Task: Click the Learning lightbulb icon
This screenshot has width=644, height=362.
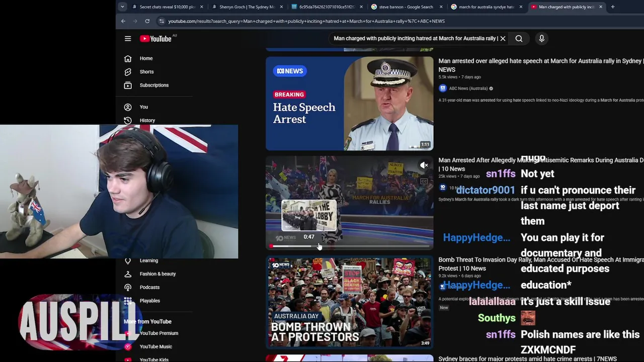Action: [x=128, y=260]
